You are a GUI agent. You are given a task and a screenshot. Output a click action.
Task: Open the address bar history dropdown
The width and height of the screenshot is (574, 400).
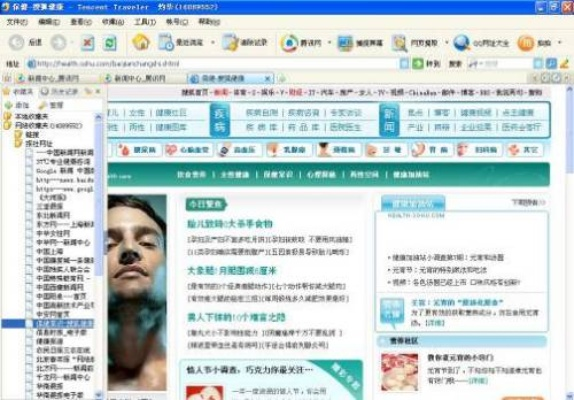pyautogui.click(x=404, y=64)
